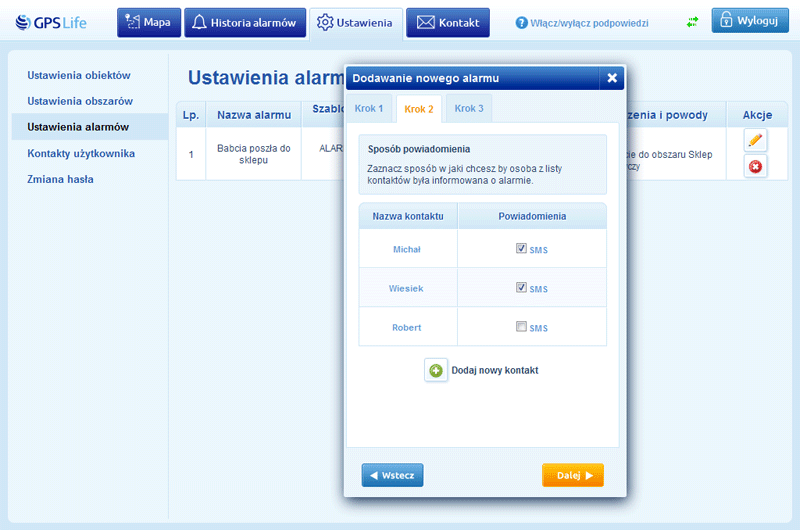
Task: Go back with the Wstecz button
Action: click(392, 475)
